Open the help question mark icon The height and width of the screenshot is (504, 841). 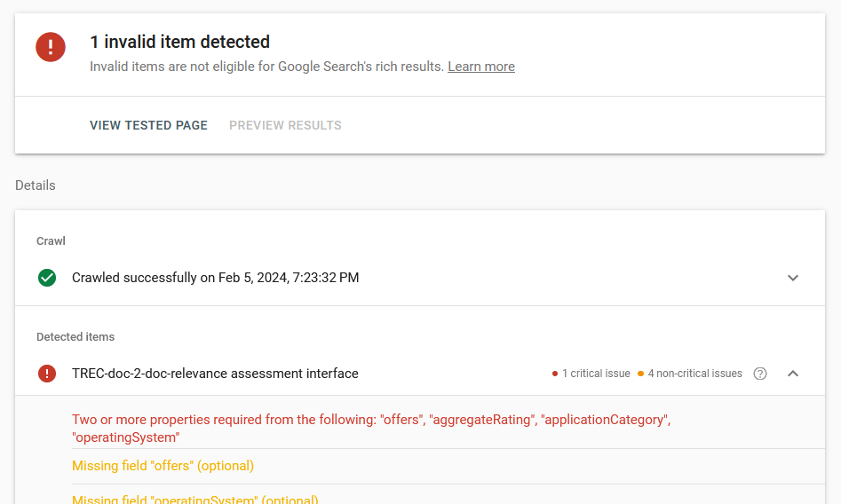tap(760, 374)
